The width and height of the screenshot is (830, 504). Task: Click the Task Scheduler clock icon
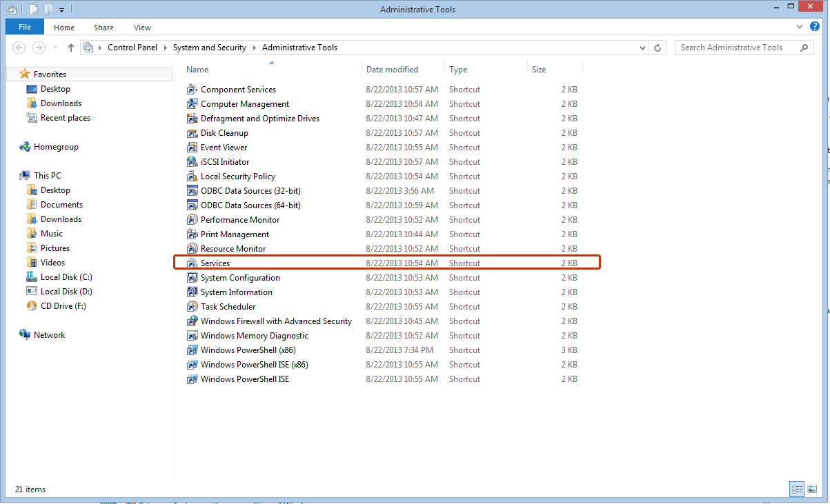click(192, 307)
